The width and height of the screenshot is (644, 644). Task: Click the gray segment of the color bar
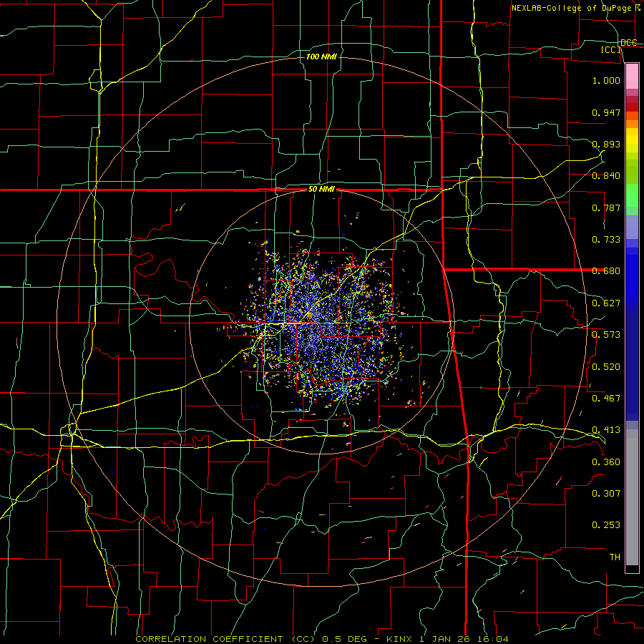(x=632, y=497)
